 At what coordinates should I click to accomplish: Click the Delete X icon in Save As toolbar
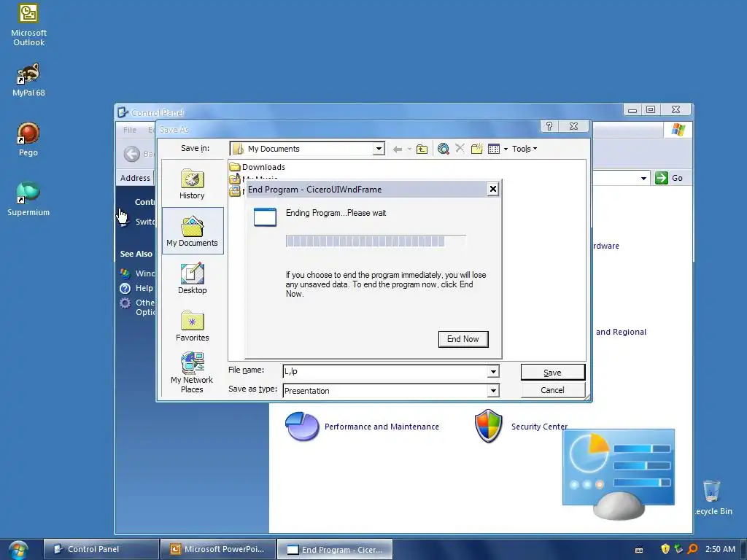coord(460,149)
